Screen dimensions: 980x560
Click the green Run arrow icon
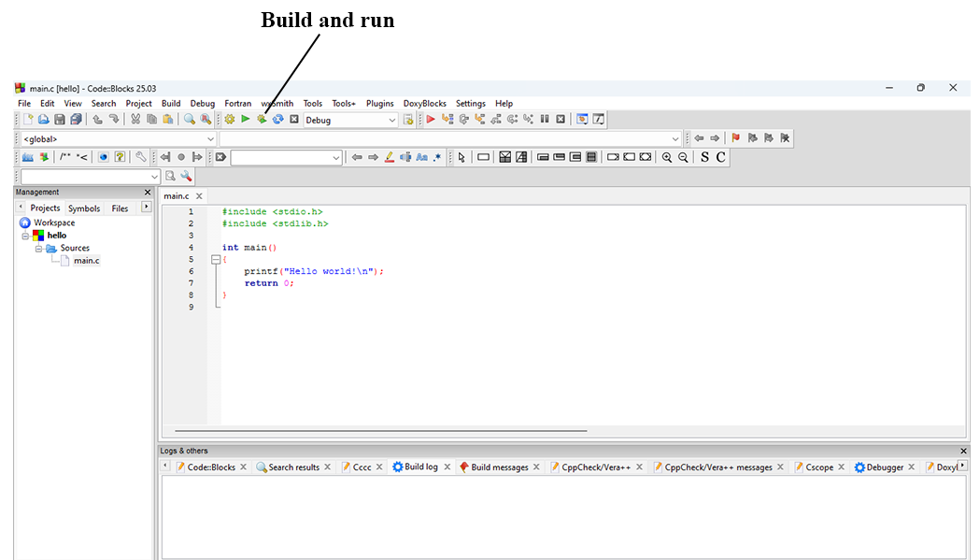point(246,120)
